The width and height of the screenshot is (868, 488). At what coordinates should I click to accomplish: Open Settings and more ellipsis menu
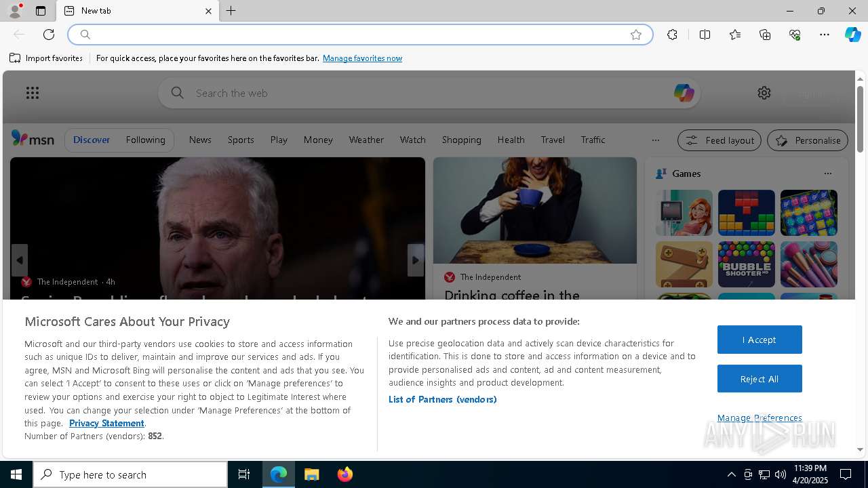click(825, 35)
